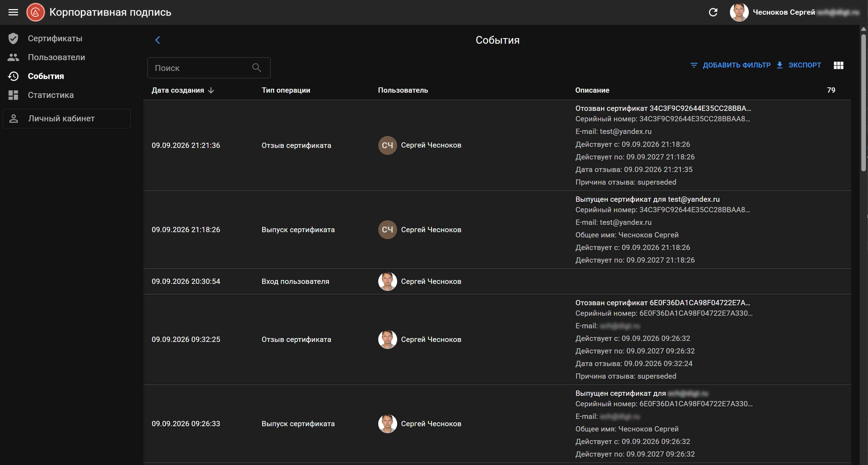Click the red Корпоративная подпись logo
868x465 pixels.
(x=36, y=12)
